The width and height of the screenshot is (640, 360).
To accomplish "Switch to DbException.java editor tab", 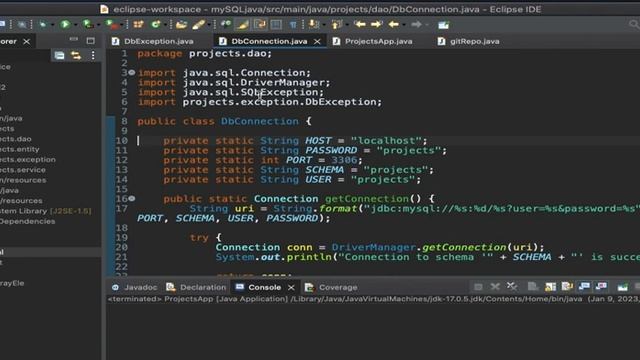I will 158,41.
